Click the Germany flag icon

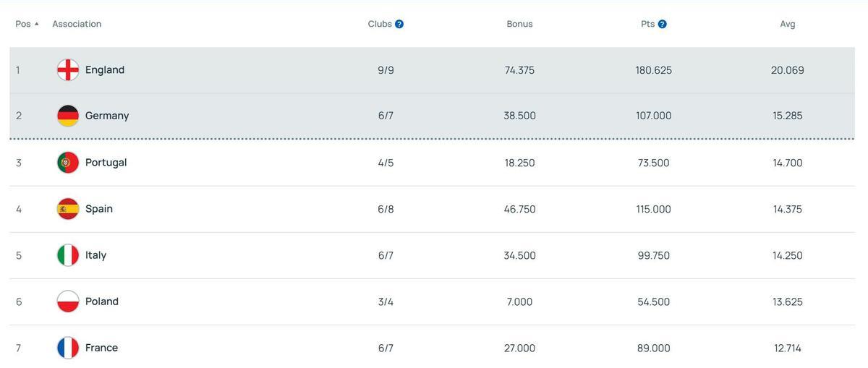click(x=68, y=116)
